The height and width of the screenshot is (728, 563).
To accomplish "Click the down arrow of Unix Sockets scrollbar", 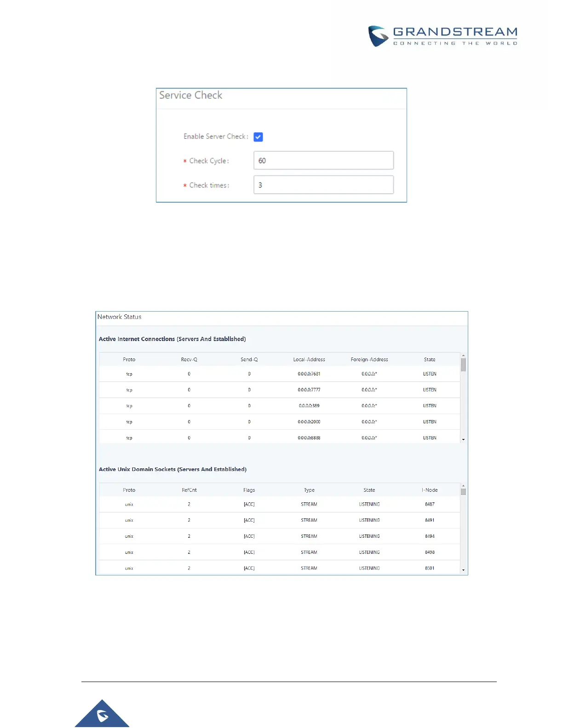I will click(x=463, y=570).
